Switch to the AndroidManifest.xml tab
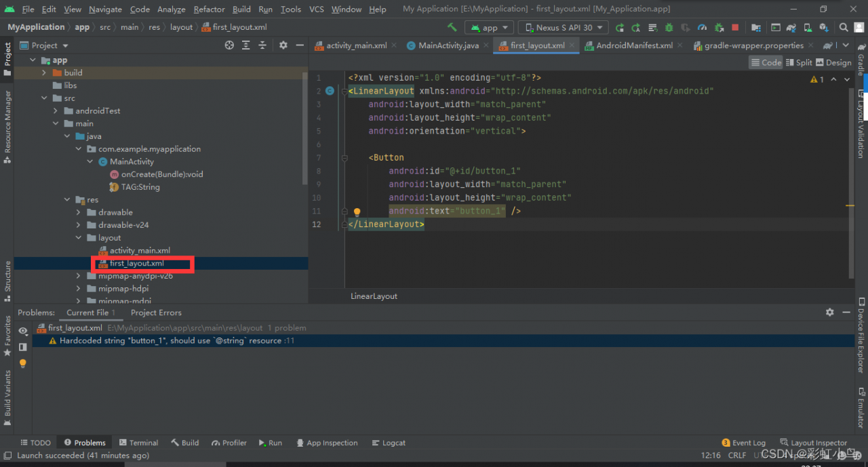Viewport: 868px width, 467px height. (634, 45)
